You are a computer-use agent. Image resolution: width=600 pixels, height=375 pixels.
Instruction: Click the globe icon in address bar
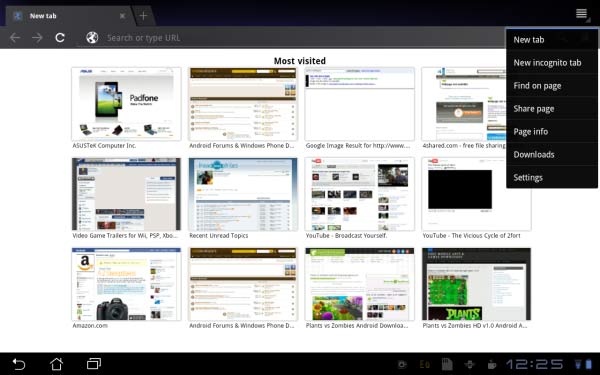(92, 38)
